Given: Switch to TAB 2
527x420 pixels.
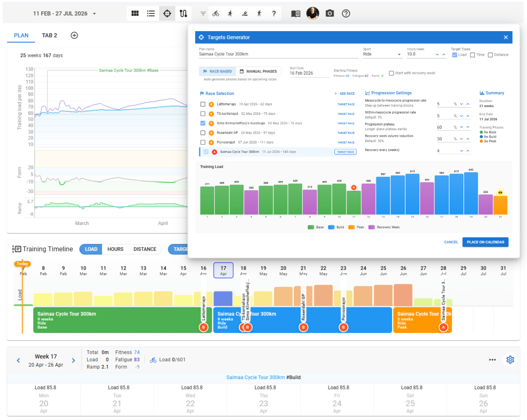Looking at the screenshot, I should 49,35.
